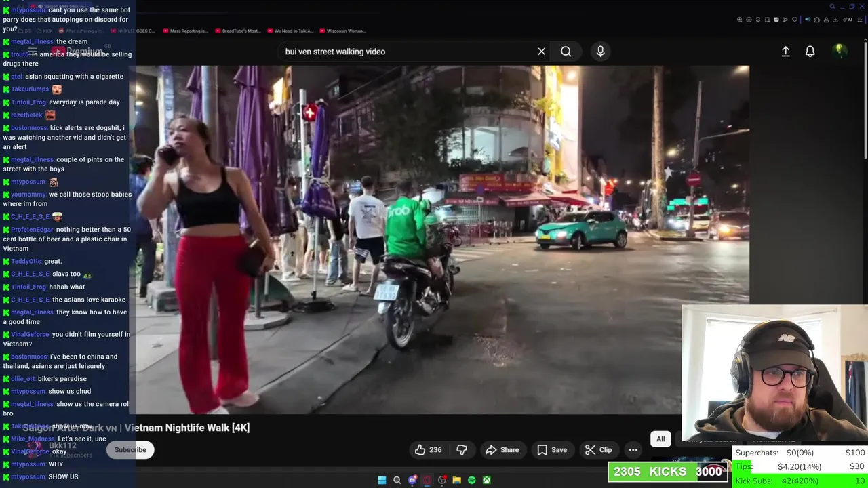Viewport: 868px width, 488px height.
Task: Like the video with 236 likes
Action: click(429, 450)
